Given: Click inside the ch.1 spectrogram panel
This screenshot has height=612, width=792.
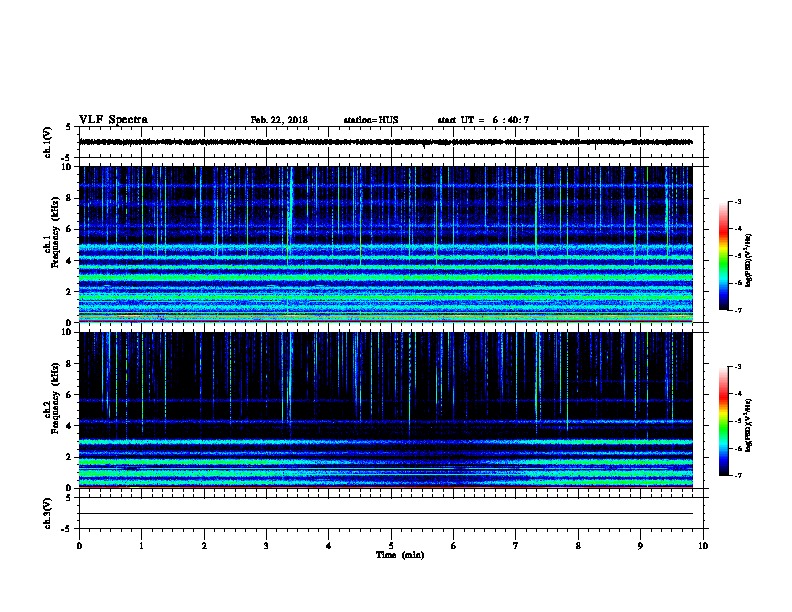Looking at the screenshot, I should click(x=385, y=244).
